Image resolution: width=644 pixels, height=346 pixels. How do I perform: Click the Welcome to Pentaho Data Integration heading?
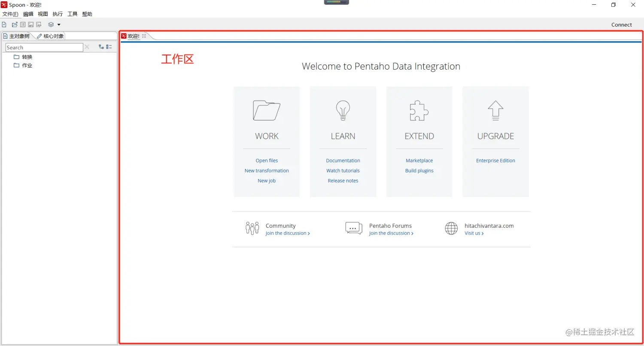[x=381, y=66]
